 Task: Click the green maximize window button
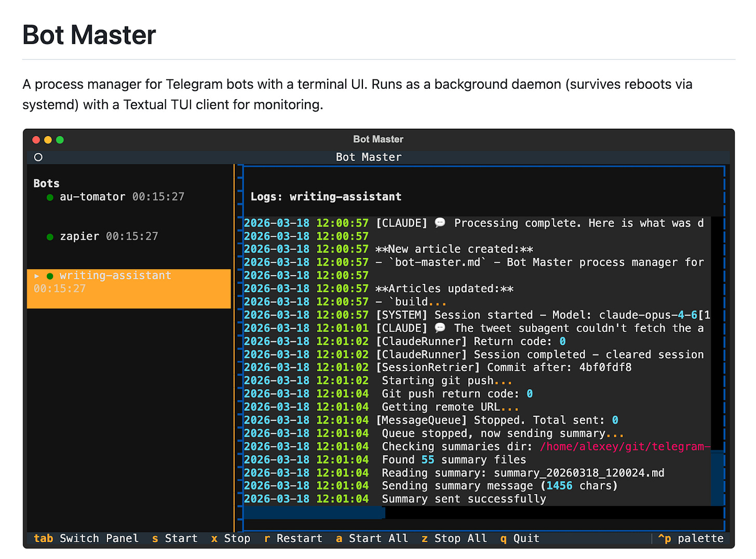tap(60, 140)
